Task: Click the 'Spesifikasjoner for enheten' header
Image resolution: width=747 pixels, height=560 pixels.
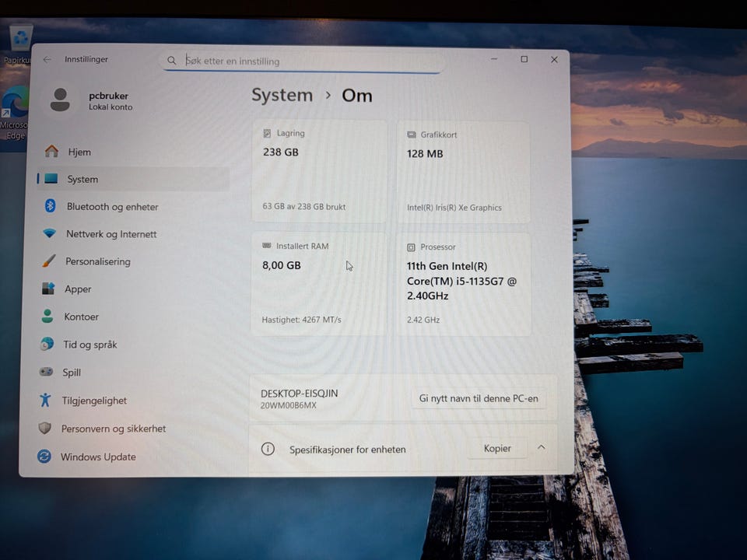Action: (348, 450)
